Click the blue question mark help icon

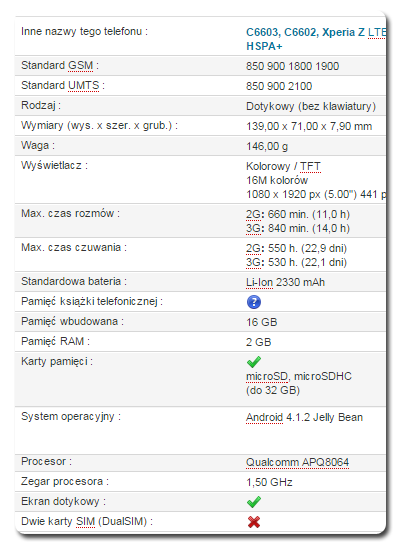pyautogui.click(x=254, y=302)
